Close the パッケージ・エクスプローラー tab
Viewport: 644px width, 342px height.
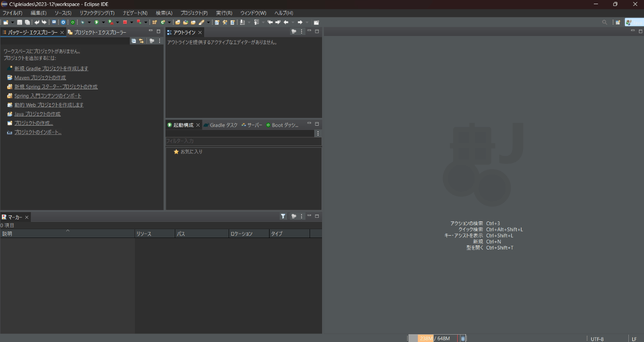click(x=62, y=32)
